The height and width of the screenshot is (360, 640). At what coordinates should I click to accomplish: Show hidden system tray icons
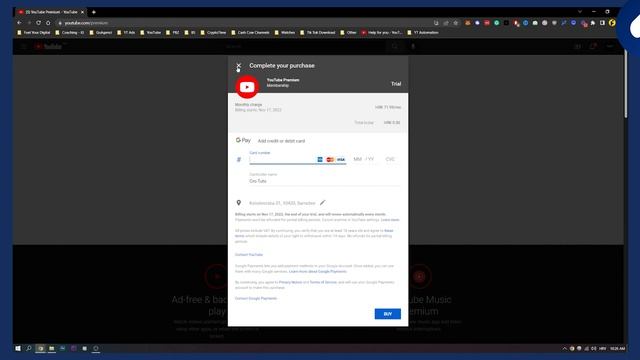coord(564,348)
